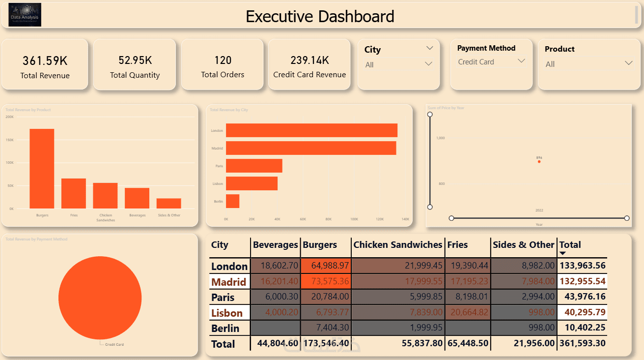
Task: Click the right handle of Year zoom slider
Action: point(627,218)
